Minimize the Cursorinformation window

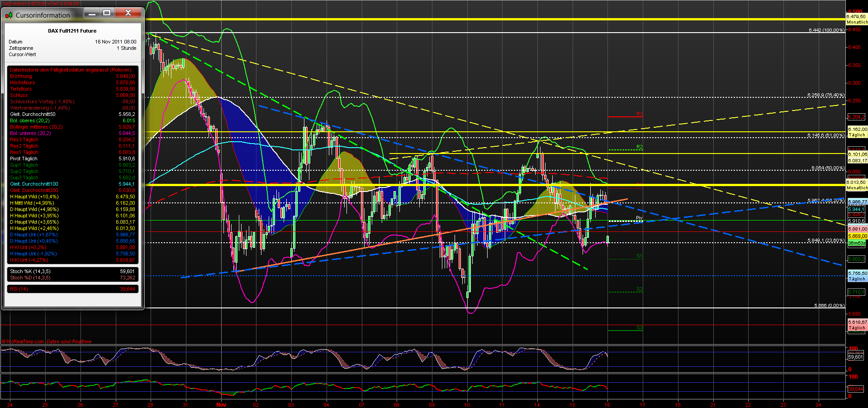click(x=92, y=13)
